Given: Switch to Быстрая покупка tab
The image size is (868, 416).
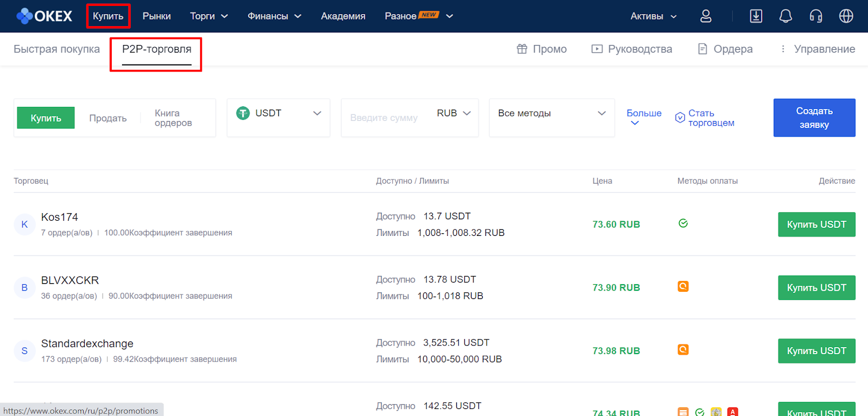Looking at the screenshot, I should pos(56,49).
